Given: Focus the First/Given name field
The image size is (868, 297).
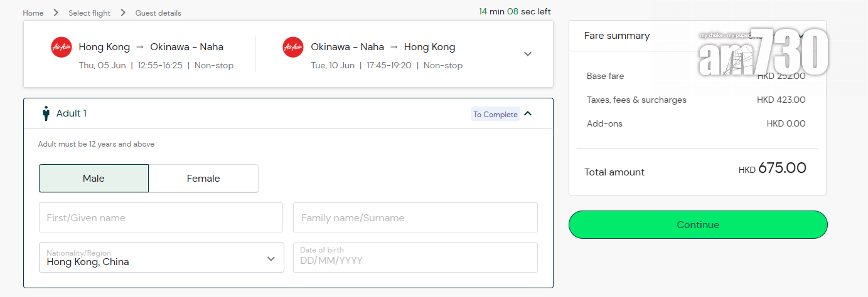Looking at the screenshot, I should pyautogui.click(x=161, y=218).
